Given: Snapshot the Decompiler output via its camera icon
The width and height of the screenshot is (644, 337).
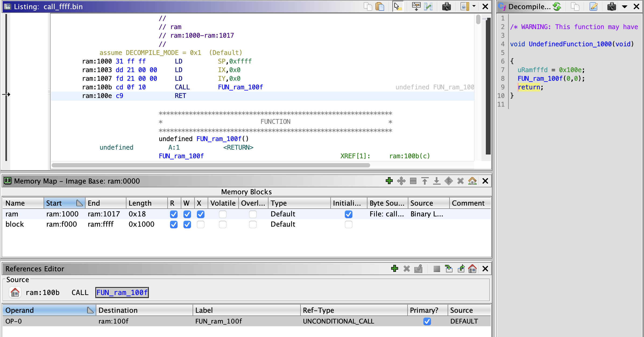Looking at the screenshot, I should click(611, 6).
